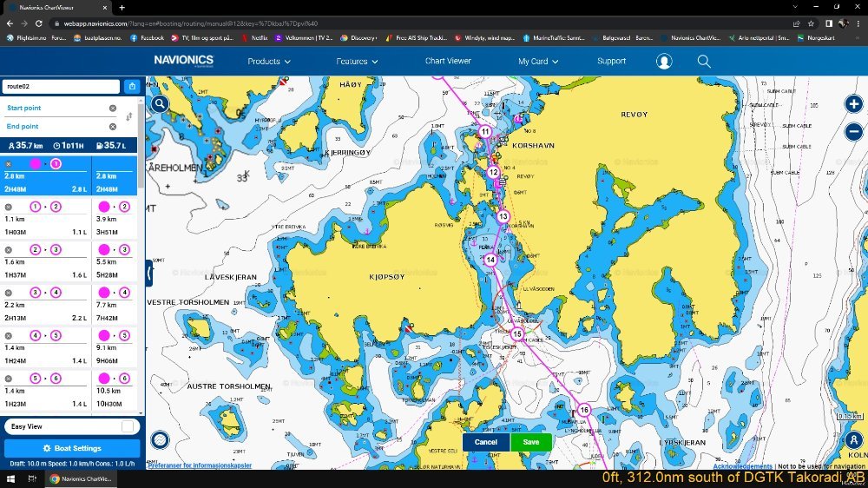
Task: Zoom in with the plus button
Action: (x=853, y=103)
